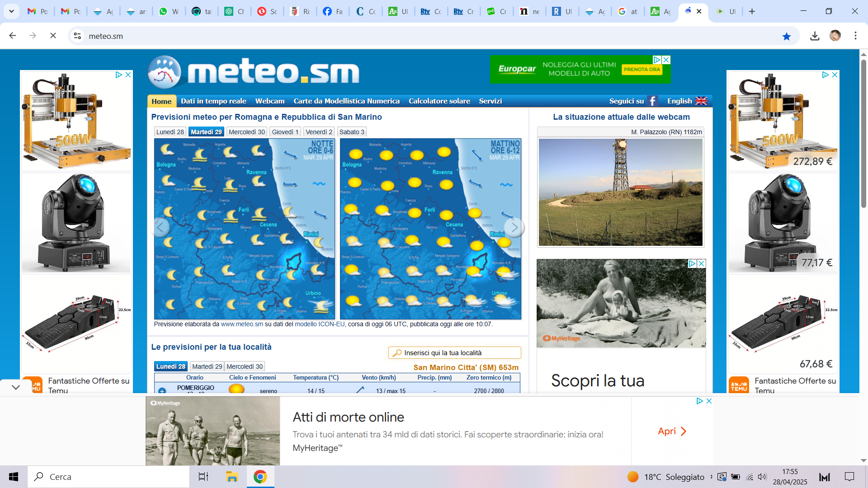Collapse the bottom ad chevron
This screenshot has width=868, height=488.
click(16, 387)
